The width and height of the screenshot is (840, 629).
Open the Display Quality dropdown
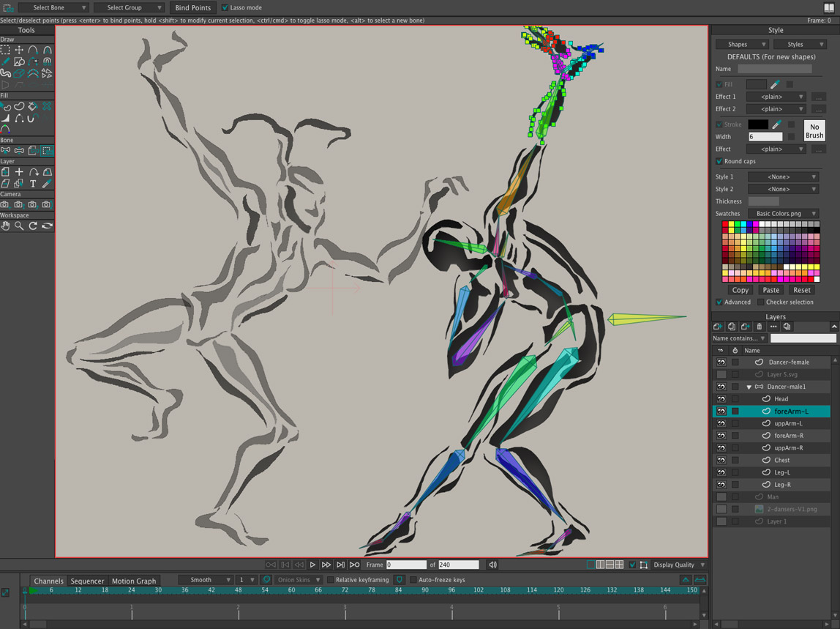pos(678,565)
